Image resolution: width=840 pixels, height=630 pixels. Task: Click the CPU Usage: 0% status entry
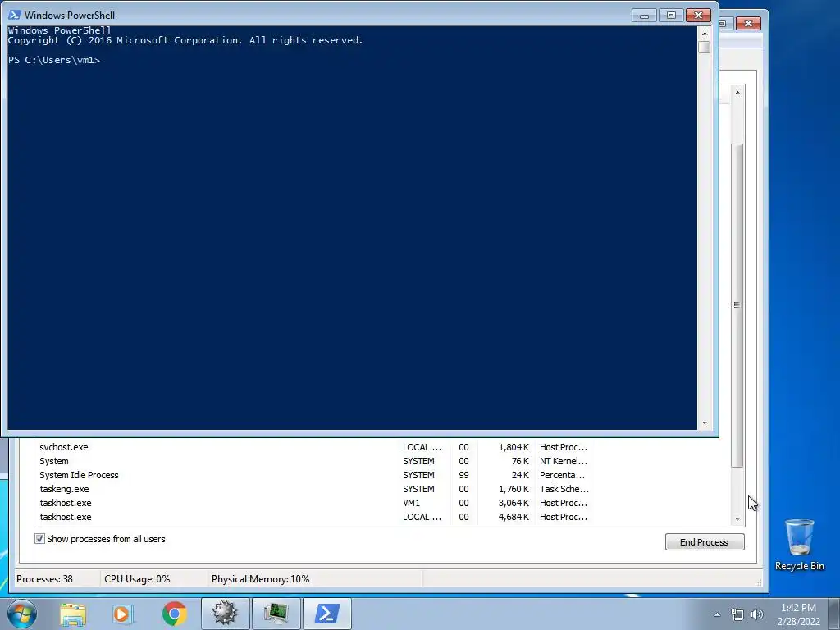[x=137, y=579]
